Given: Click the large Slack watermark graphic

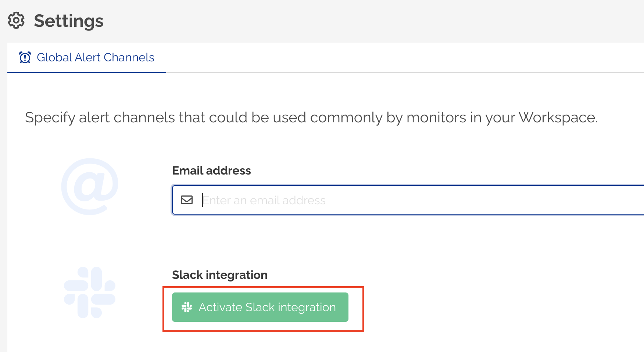Looking at the screenshot, I should tap(89, 292).
